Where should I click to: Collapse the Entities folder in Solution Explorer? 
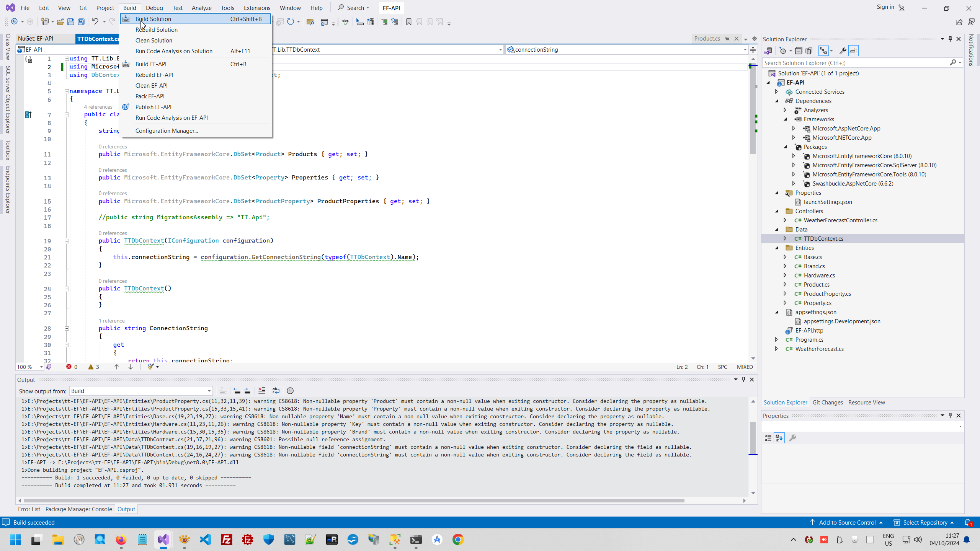coord(777,248)
